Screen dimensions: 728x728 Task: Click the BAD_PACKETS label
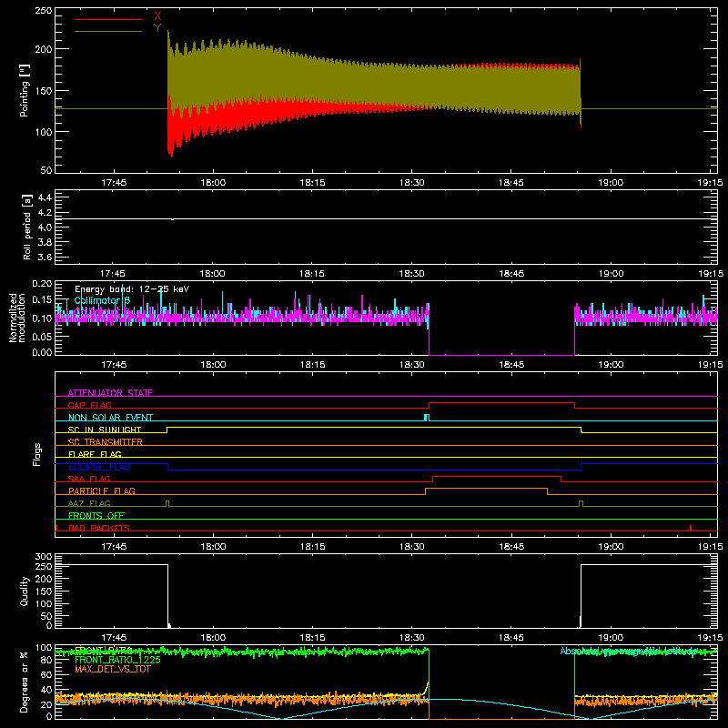[99, 528]
